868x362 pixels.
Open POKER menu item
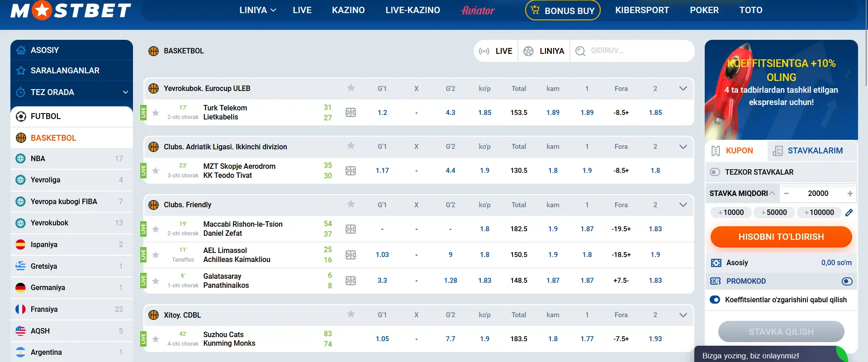pyautogui.click(x=704, y=10)
